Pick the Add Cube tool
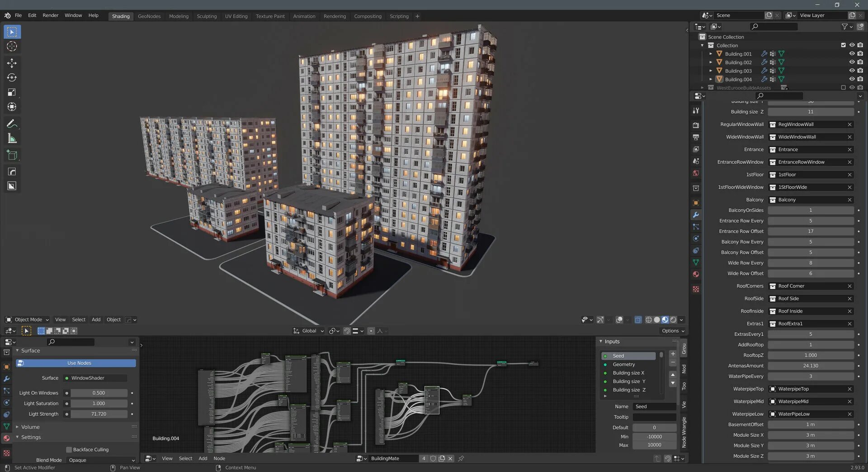This screenshot has height=472, width=868. click(12, 155)
